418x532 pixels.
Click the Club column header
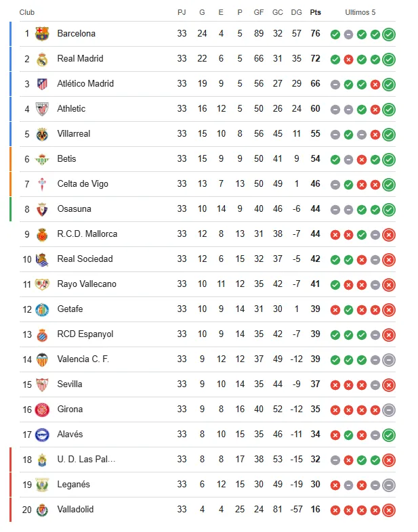click(27, 12)
